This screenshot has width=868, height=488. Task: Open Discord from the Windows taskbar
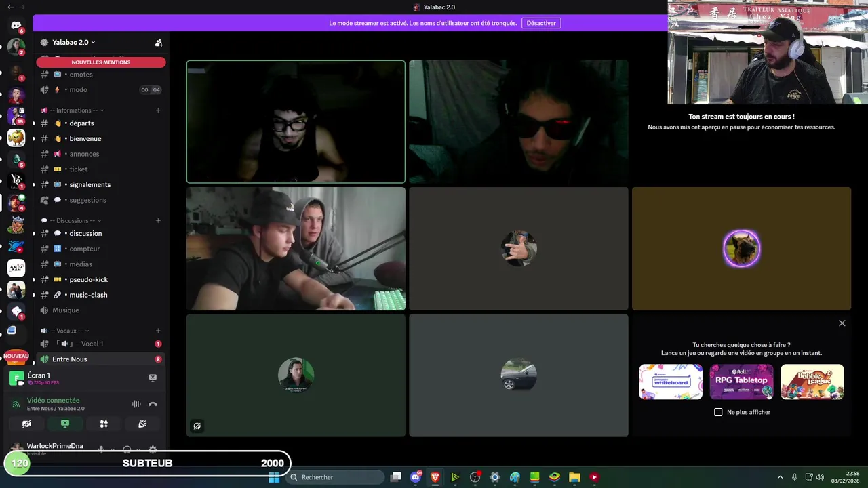point(416,477)
